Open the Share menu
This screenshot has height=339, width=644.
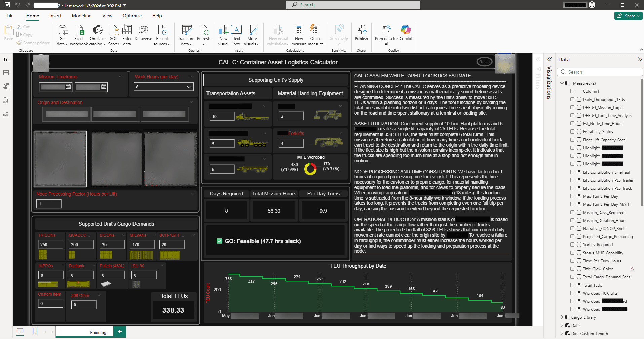coord(628,16)
